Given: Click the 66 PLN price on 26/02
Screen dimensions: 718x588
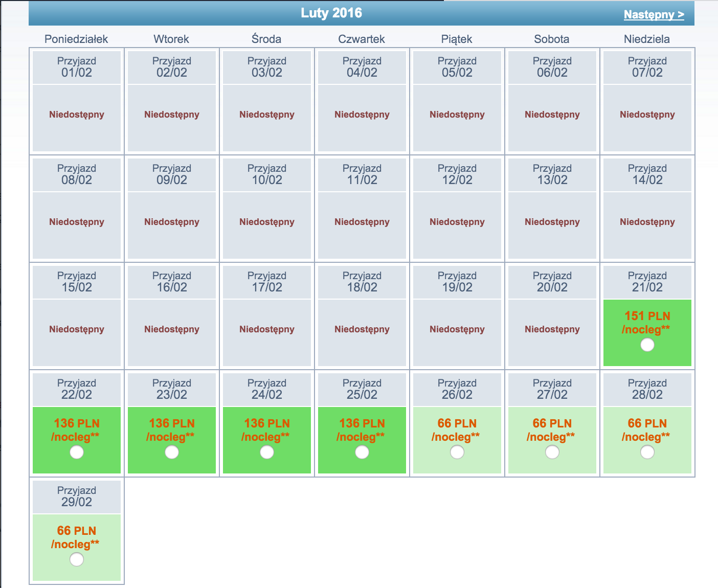Looking at the screenshot, I should (x=457, y=423).
